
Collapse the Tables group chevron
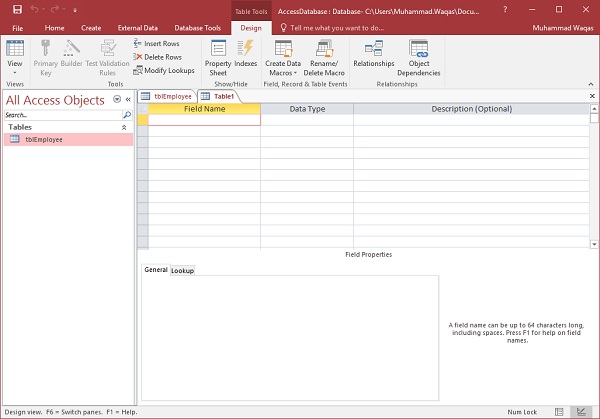pos(124,128)
